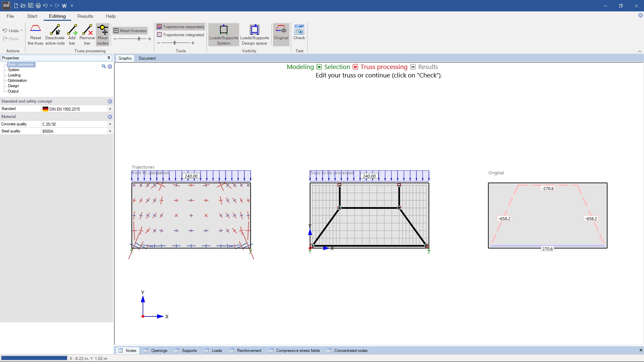Select the Move nodes tool

pyautogui.click(x=103, y=35)
